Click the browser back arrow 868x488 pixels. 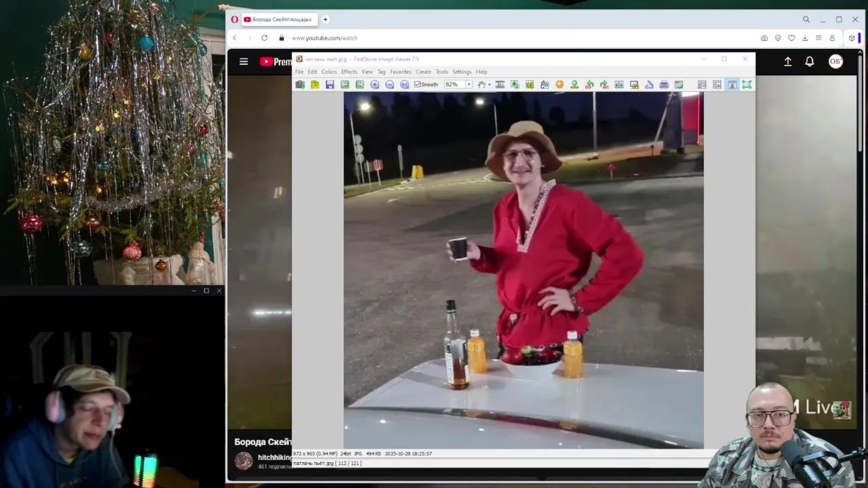(235, 38)
